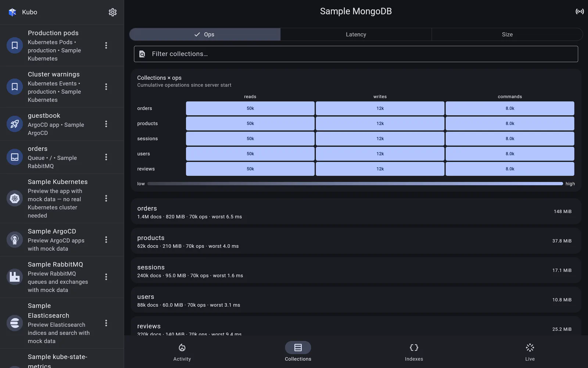The image size is (588, 368).
Task: Click the rocket icon for guestbook
Action: [15, 124]
